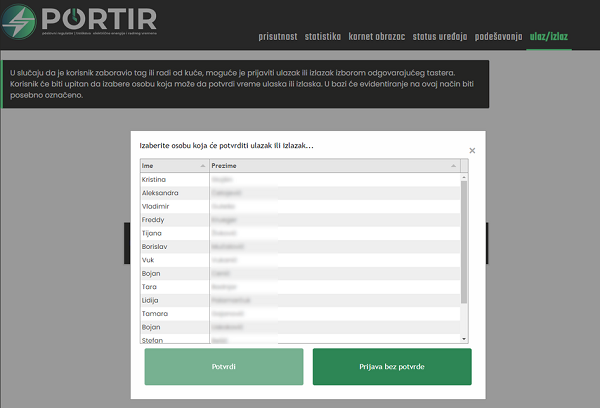Go to status uređaja tab
This screenshot has height=408, width=600.
click(440, 35)
